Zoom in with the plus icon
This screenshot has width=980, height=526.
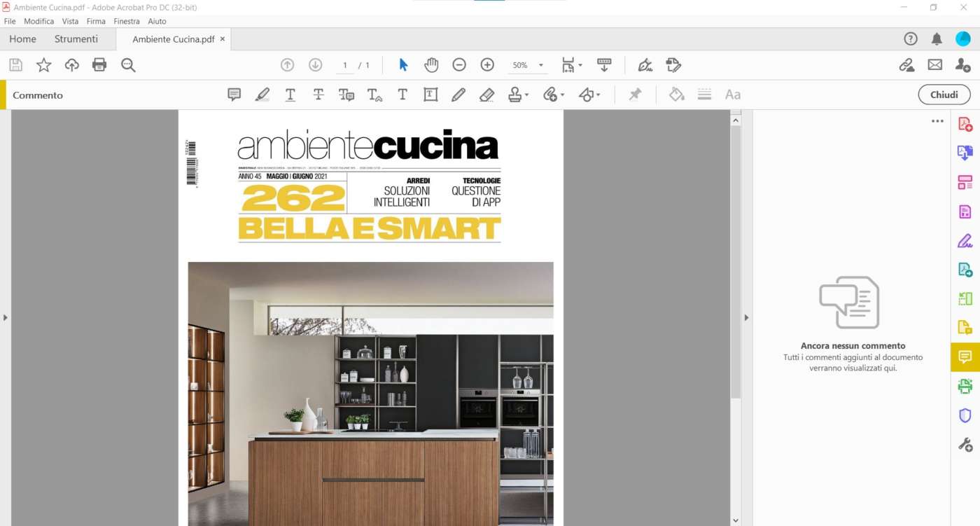click(x=487, y=65)
